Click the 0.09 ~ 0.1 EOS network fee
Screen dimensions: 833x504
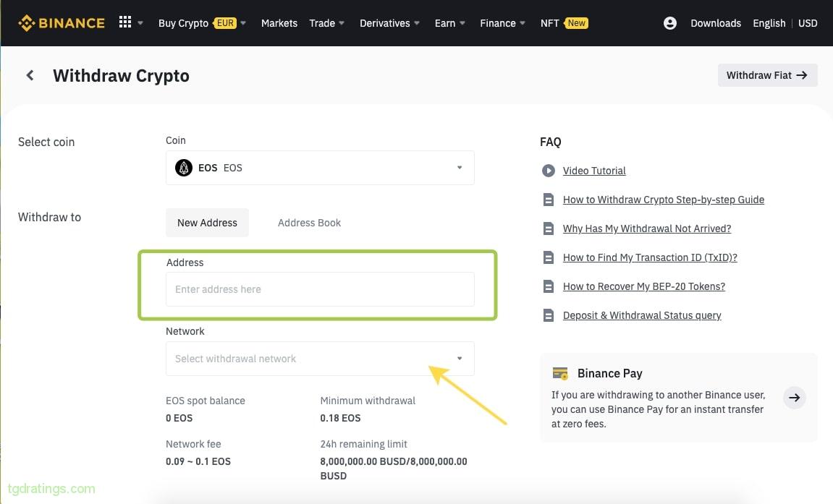pyautogui.click(x=198, y=461)
